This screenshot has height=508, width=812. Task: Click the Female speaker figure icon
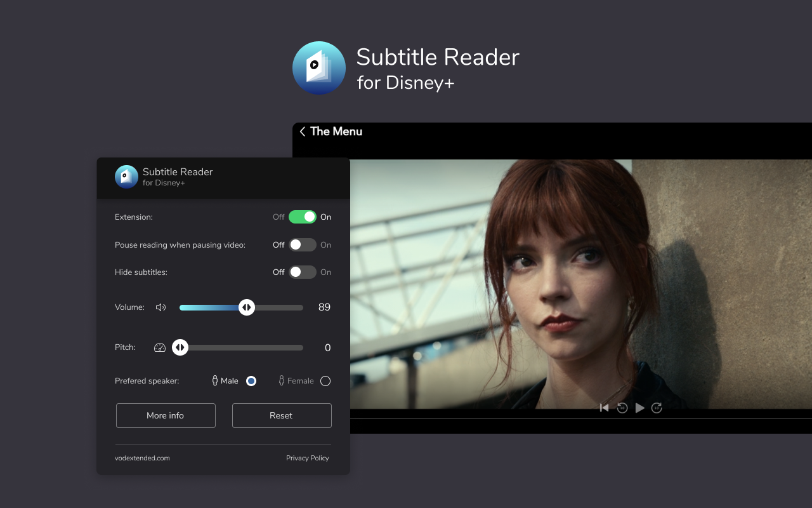point(282,381)
